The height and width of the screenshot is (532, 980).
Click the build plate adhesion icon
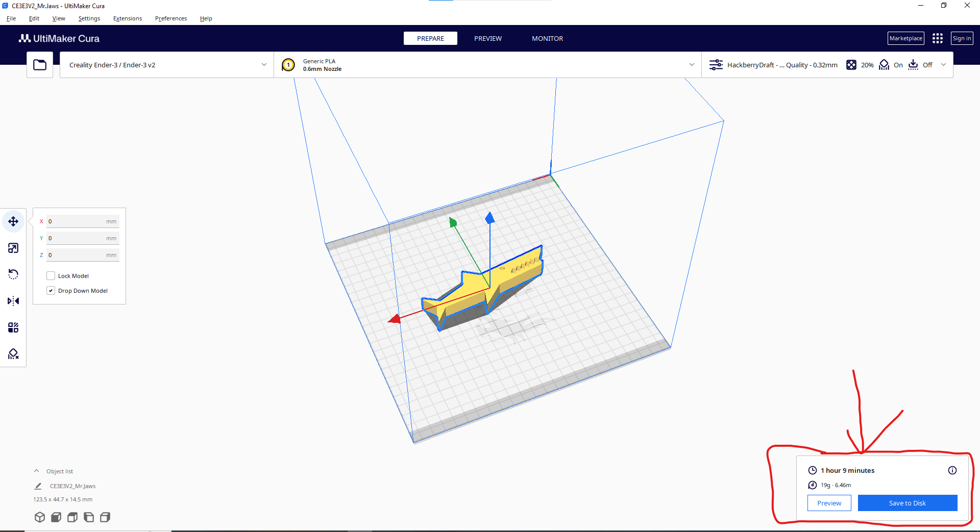pos(913,65)
